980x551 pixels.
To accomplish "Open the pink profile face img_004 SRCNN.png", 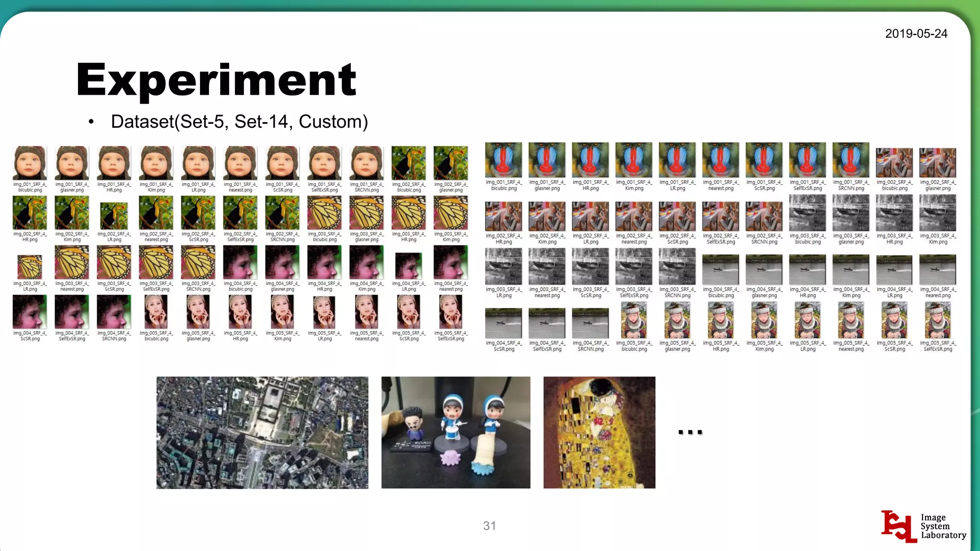I will (x=114, y=312).
